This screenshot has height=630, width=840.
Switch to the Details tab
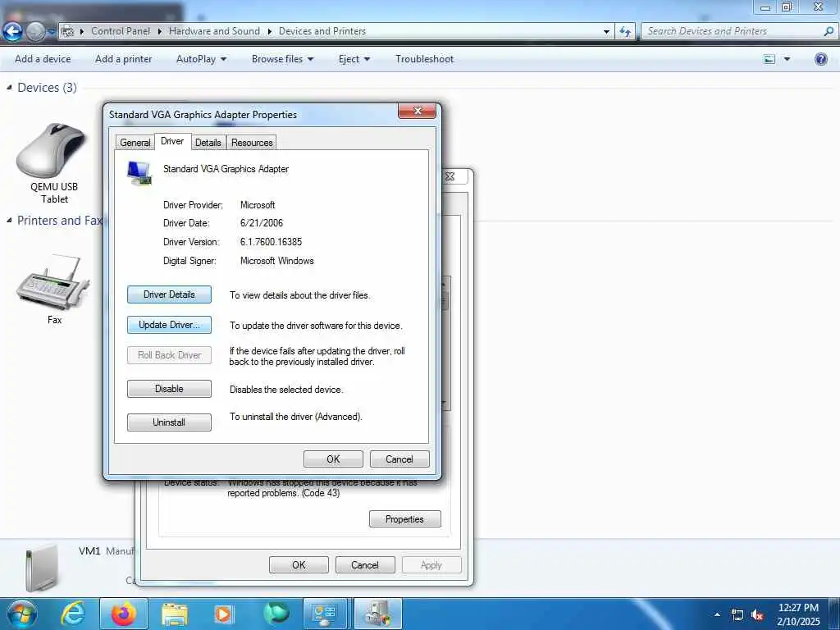pos(208,143)
